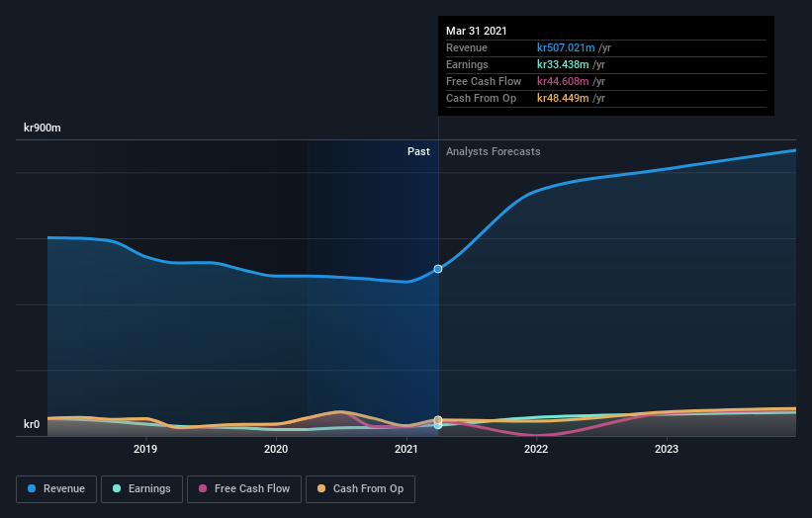This screenshot has height=518, width=812.
Task: Click the orange Cash From Op marker
Action: click(438, 420)
